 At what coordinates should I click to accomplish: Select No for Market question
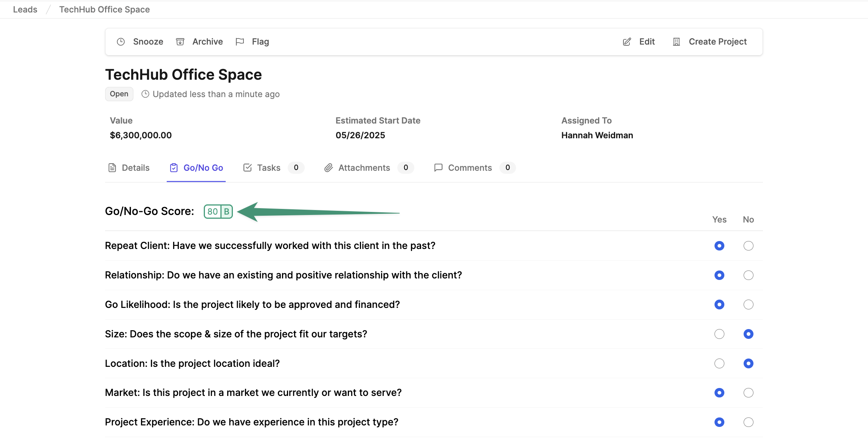coord(748,393)
